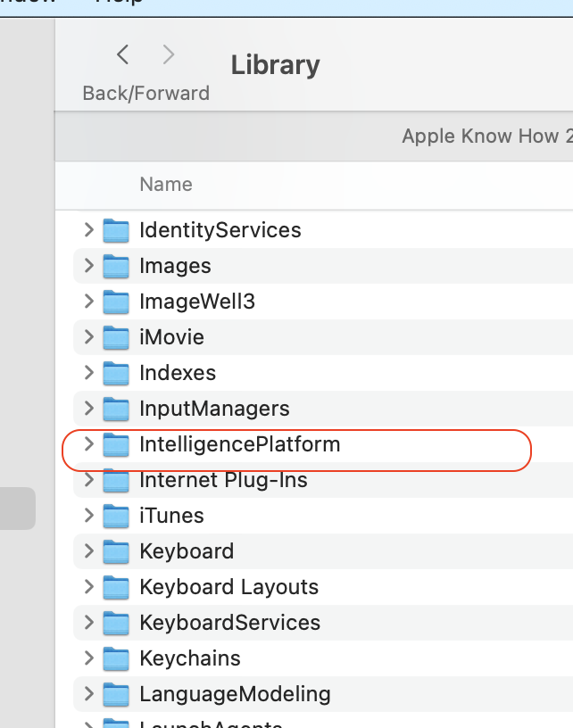Click the Library window title
This screenshot has height=728, width=573.
click(x=275, y=65)
